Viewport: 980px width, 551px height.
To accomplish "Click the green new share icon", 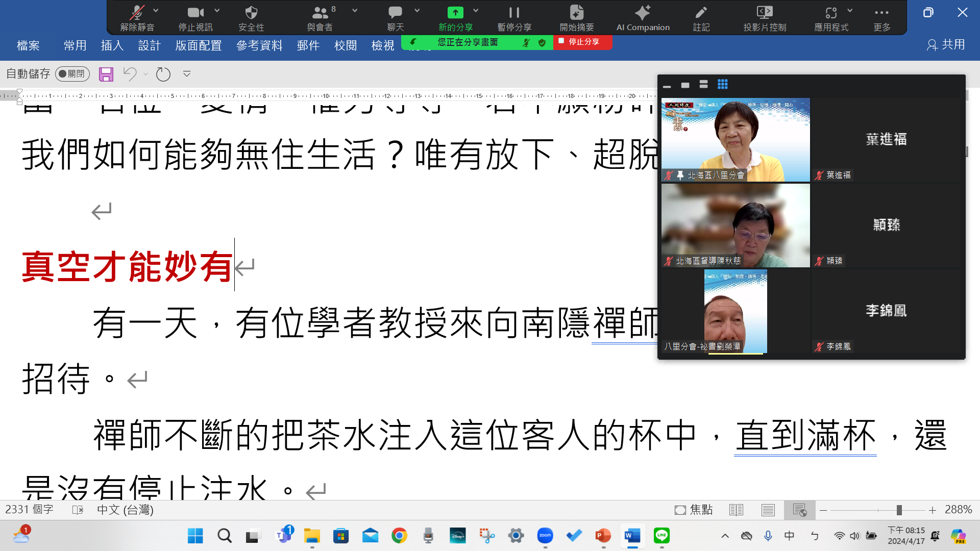I will click(455, 12).
